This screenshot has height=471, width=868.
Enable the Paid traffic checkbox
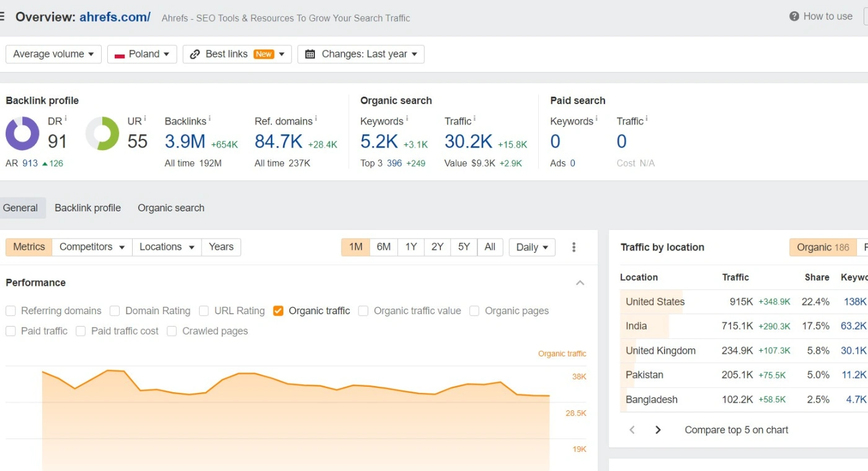coord(11,332)
